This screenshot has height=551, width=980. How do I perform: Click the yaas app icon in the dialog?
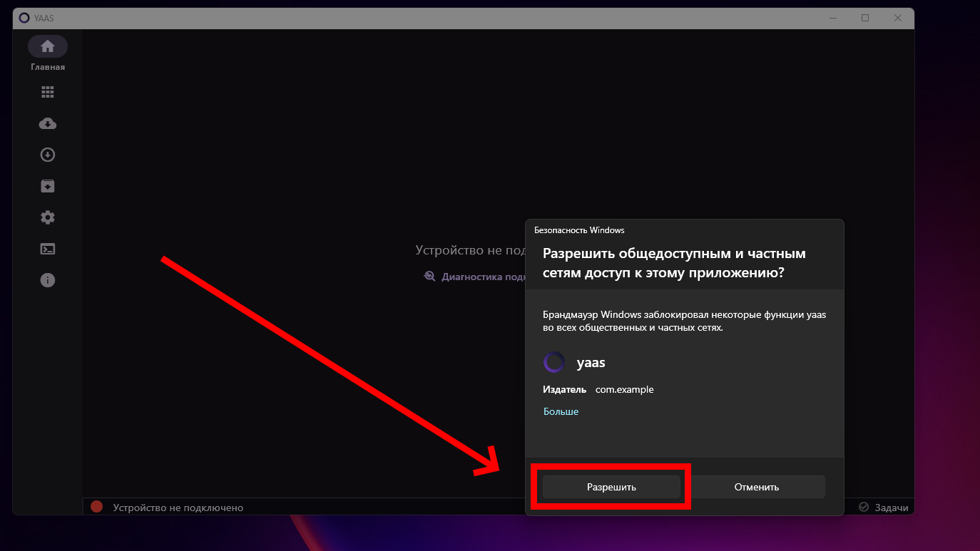[554, 363]
